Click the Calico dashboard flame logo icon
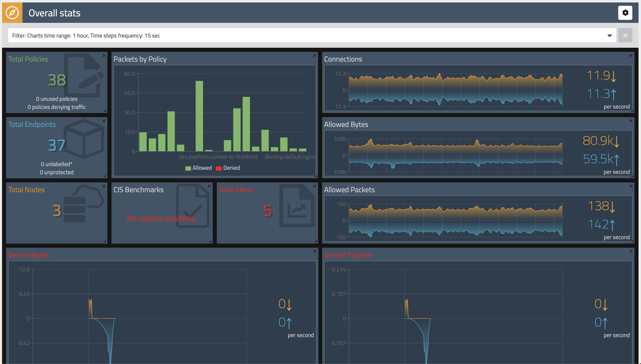This screenshot has width=641, height=364. (12, 12)
